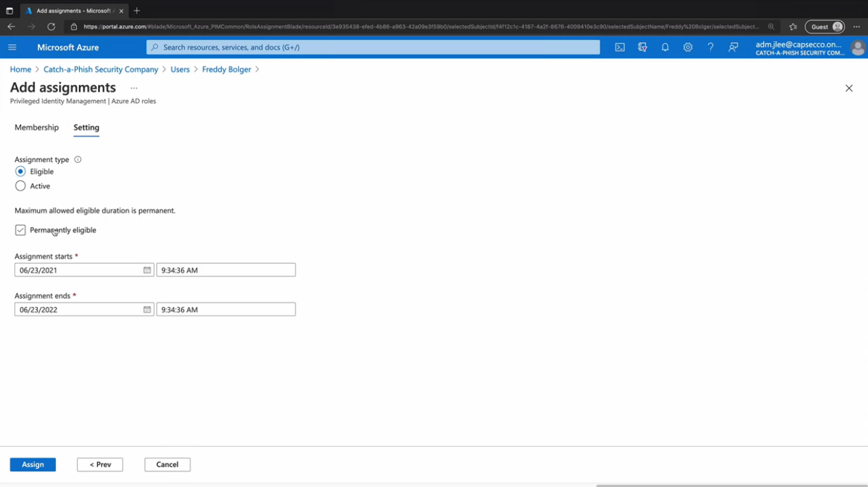Viewport: 868px width, 487px height.
Task: Open a new browser tab
Action: [137, 11]
